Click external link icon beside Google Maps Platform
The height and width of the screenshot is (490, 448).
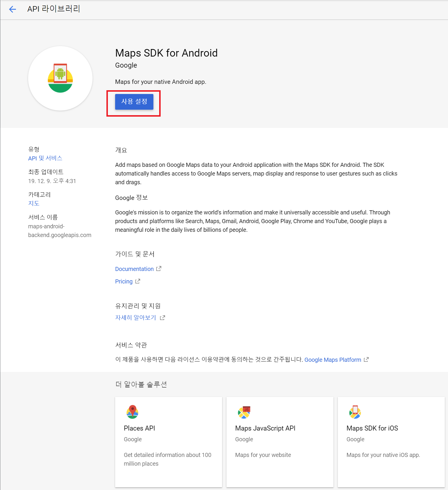[366, 359]
